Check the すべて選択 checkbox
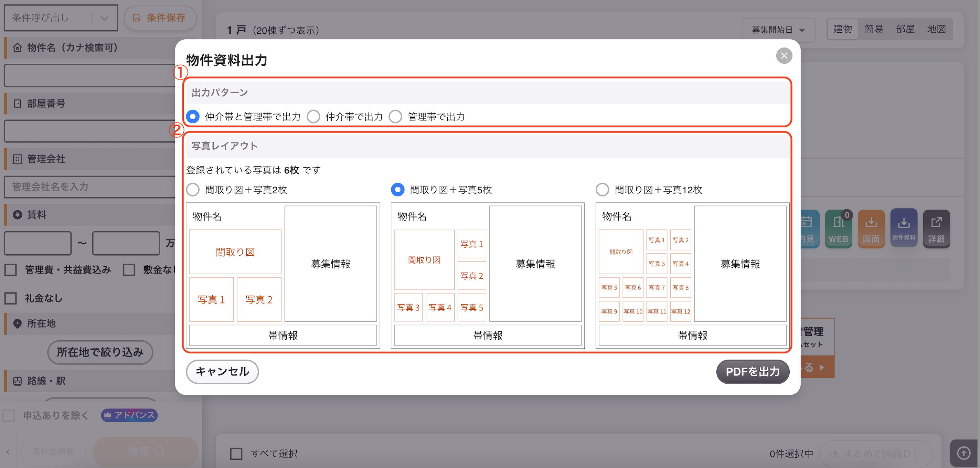This screenshot has height=468, width=980. 236,453
